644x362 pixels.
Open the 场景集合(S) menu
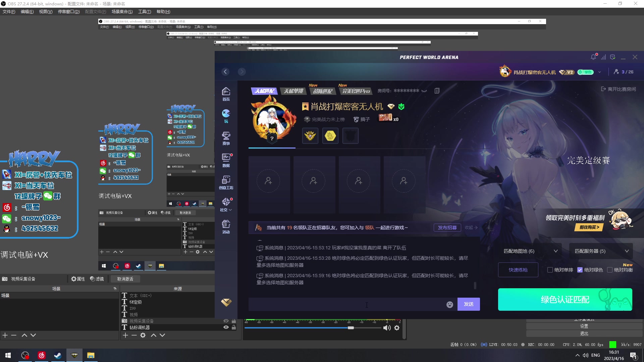(x=122, y=12)
